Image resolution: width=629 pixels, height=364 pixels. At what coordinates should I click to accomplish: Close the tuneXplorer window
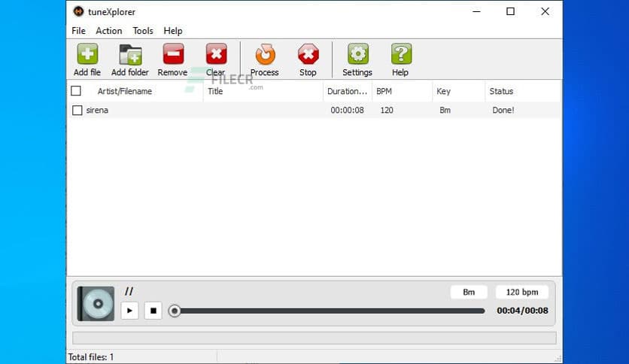(545, 11)
